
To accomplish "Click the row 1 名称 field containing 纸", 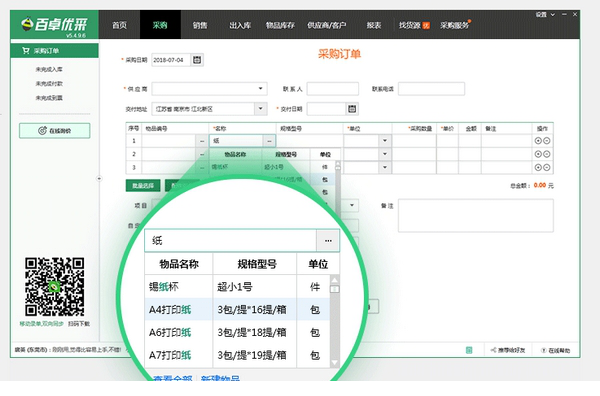I will click(x=236, y=141).
